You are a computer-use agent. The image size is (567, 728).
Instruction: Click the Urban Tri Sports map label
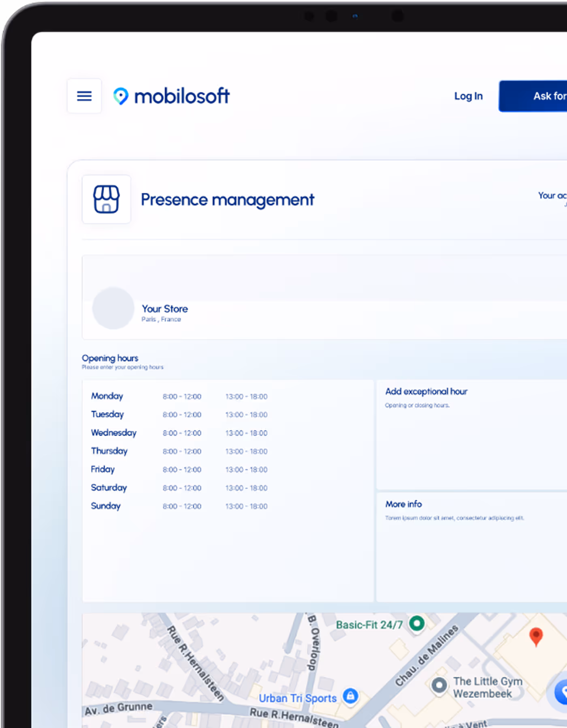click(x=298, y=698)
